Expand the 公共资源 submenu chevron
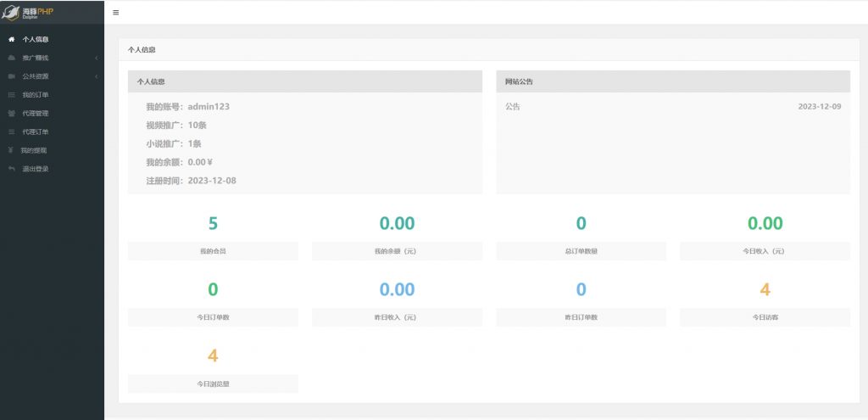 97,76
